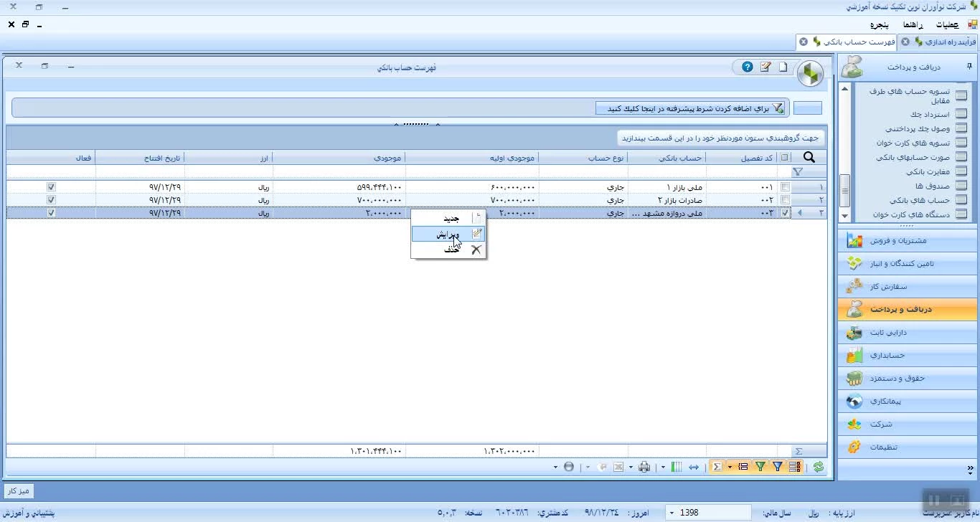
Task: Open the شرکت module in sidebar
Action: (x=907, y=424)
